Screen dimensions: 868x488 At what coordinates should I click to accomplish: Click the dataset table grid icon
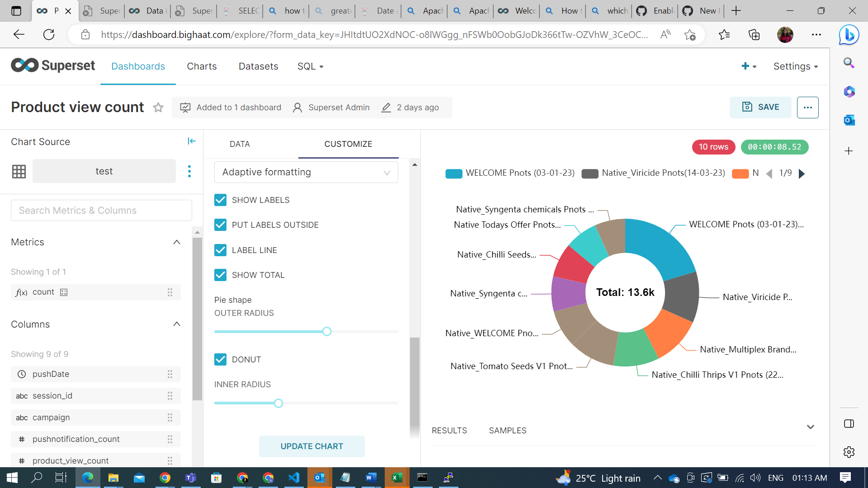tap(19, 171)
